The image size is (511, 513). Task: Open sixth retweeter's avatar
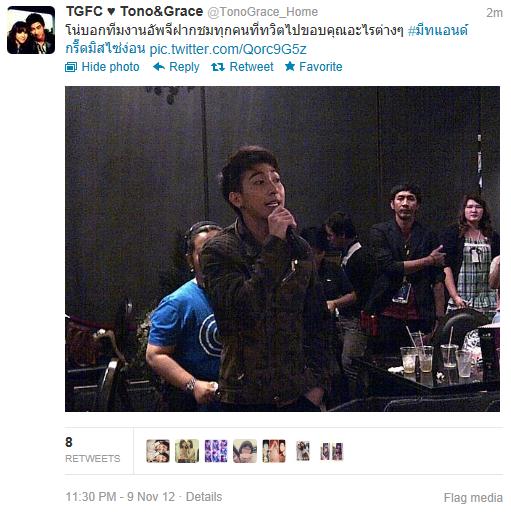tap(303, 451)
